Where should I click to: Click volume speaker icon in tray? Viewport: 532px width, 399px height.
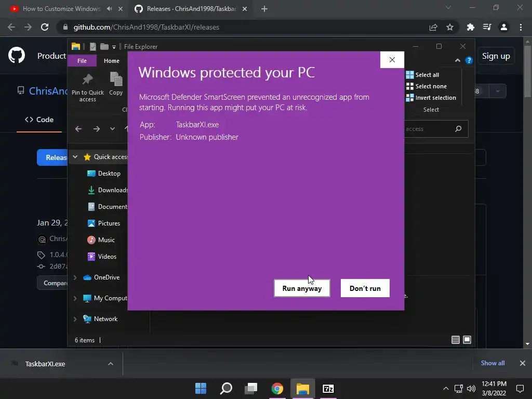click(471, 389)
